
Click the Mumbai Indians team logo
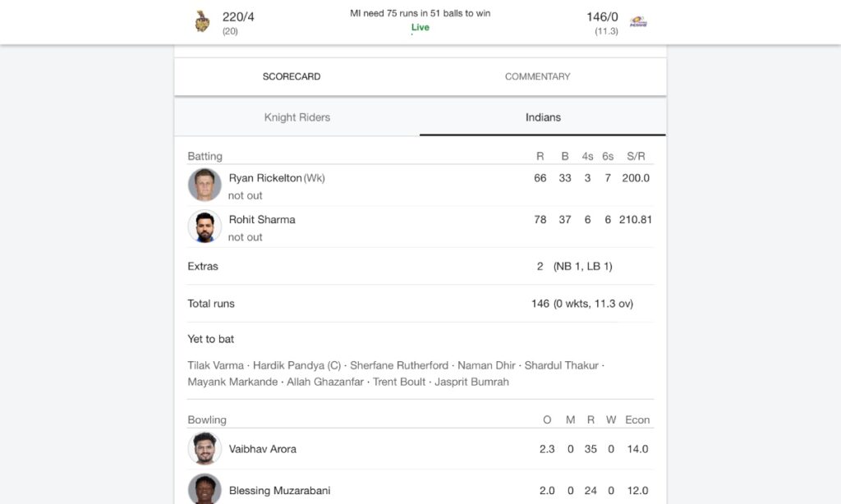640,19
